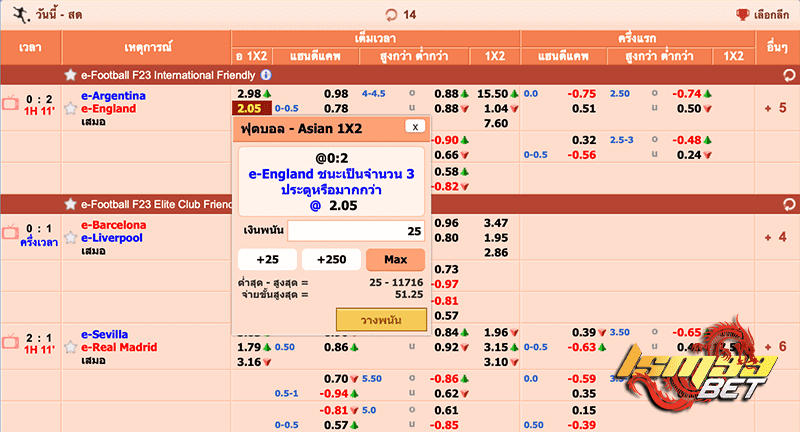The image size is (800, 432).
Task: Click the เหตุการณ์ event column header
Action: 147,47
